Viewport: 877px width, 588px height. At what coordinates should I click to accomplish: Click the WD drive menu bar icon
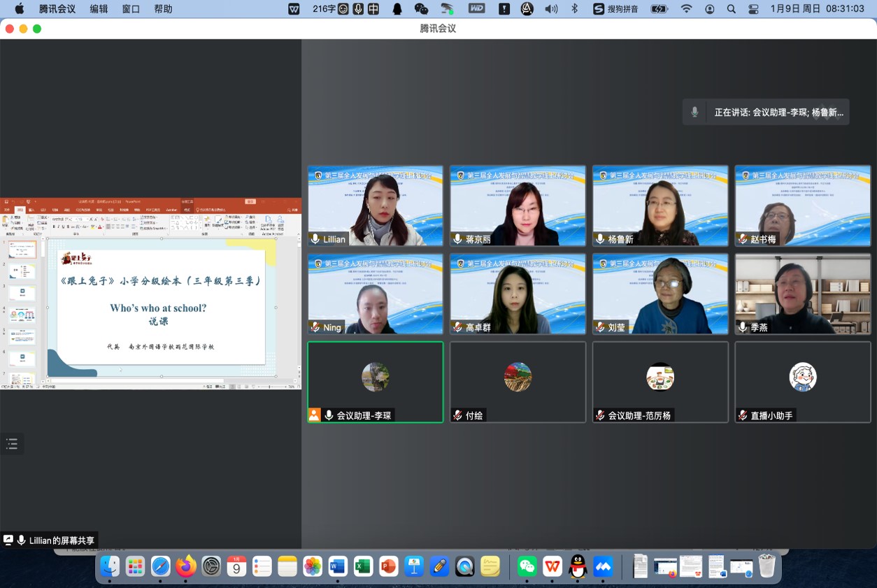[x=476, y=9]
